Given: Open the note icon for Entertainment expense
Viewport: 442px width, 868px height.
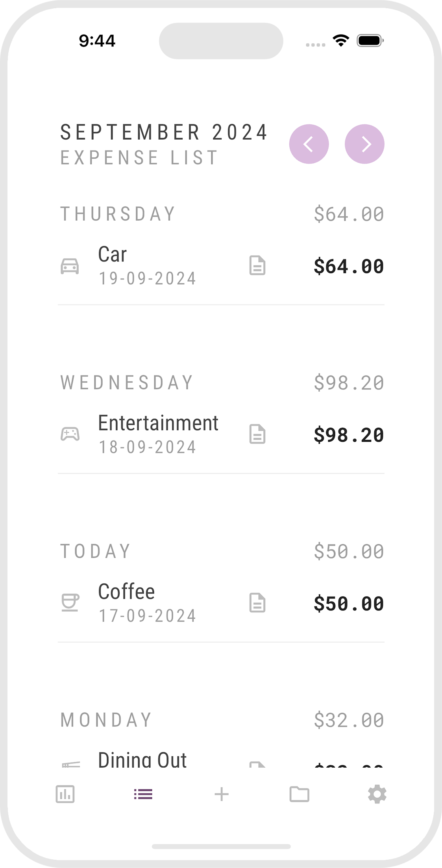Looking at the screenshot, I should click(x=257, y=434).
